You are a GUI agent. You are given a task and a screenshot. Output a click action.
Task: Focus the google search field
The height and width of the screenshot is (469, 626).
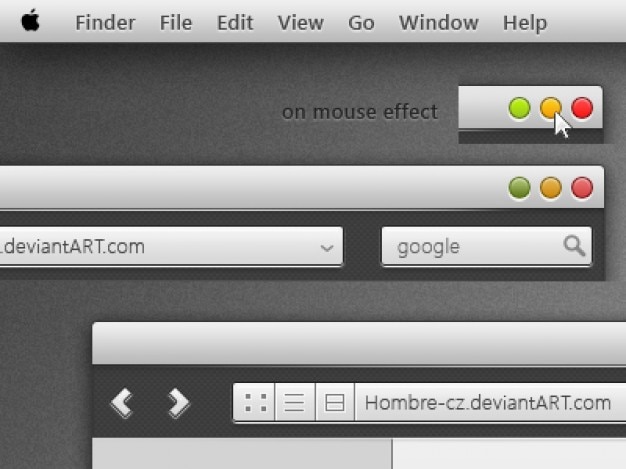(x=487, y=246)
